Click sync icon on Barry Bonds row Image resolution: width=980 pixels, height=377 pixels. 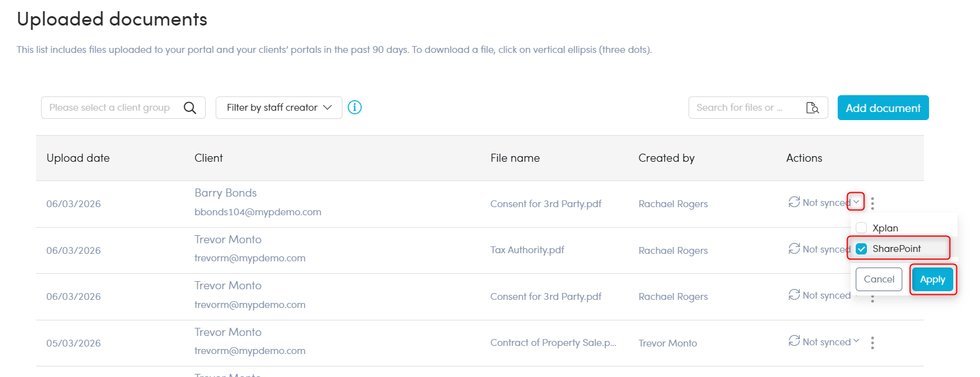coord(794,202)
